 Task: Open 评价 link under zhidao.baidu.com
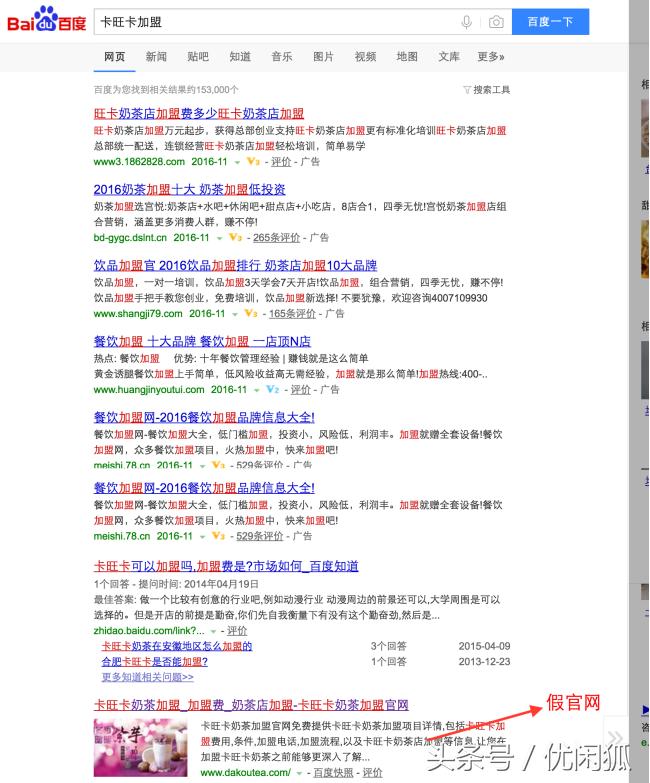[x=237, y=631]
